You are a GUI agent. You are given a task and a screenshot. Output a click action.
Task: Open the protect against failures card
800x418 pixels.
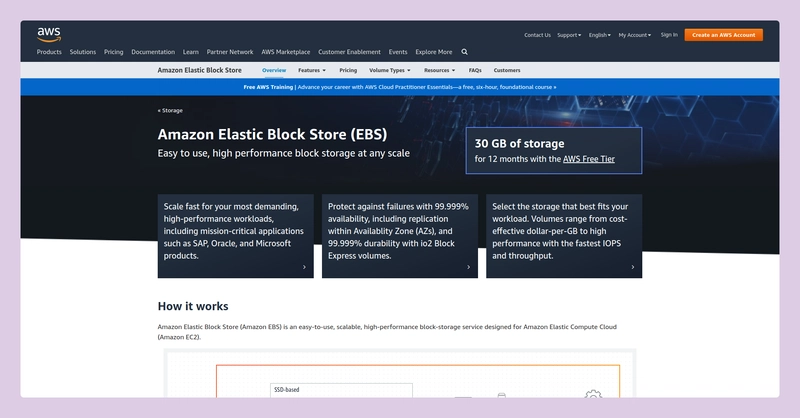click(x=399, y=236)
